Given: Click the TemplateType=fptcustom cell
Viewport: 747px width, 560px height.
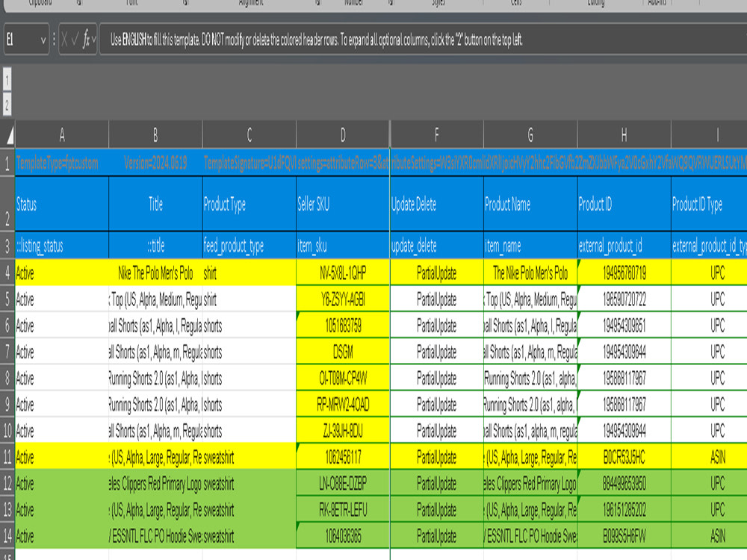Looking at the screenshot, I should click(62, 164).
